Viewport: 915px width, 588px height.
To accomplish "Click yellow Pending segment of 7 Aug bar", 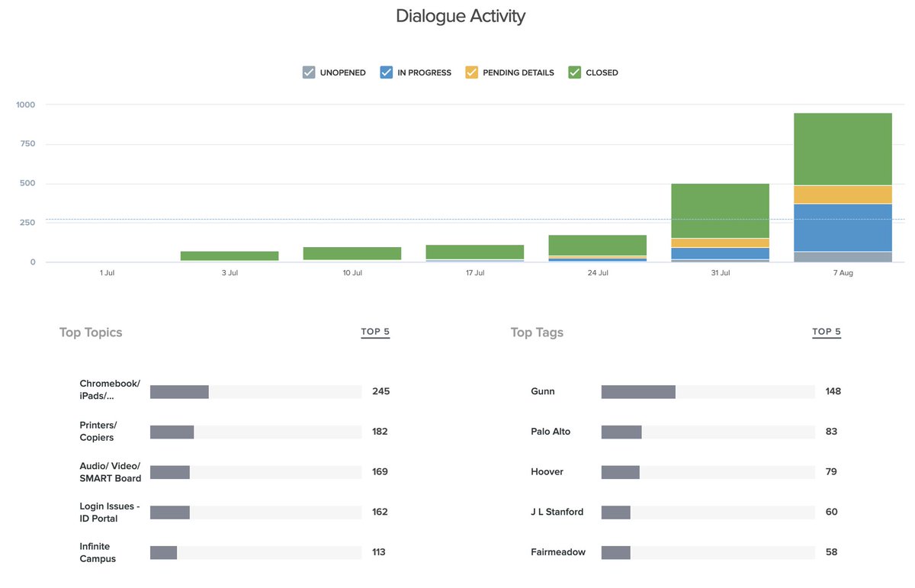I will (843, 194).
